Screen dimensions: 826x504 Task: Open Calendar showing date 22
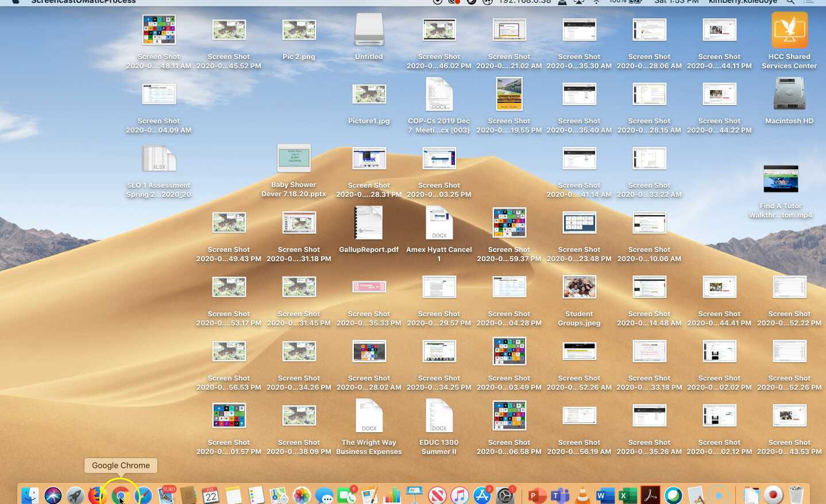(x=211, y=495)
